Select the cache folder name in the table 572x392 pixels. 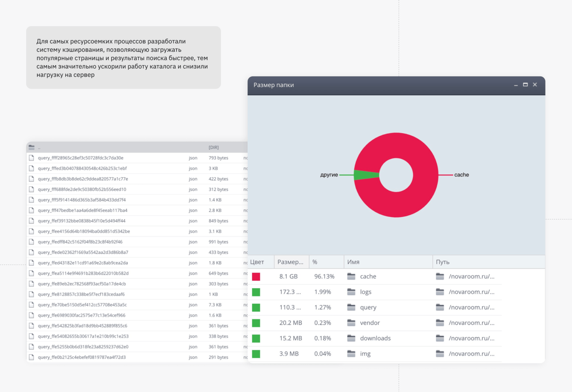[368, 276]
